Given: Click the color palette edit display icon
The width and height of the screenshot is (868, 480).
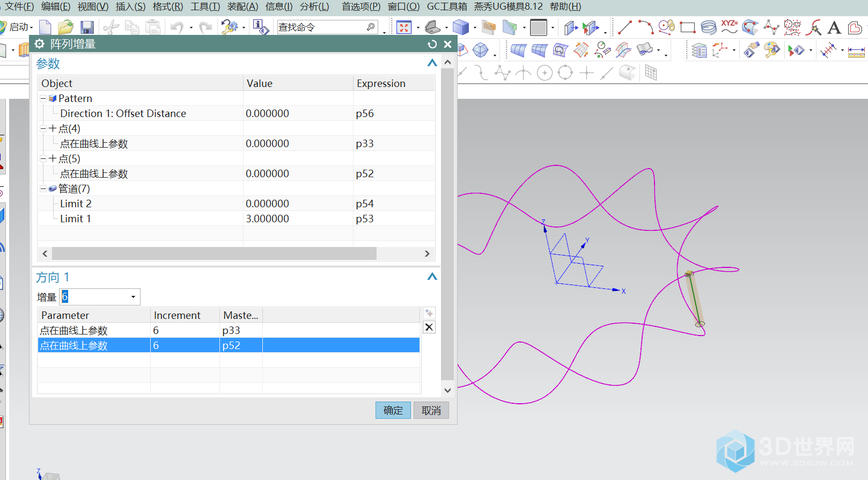Looking at the screenshot, I should (771, 51).
